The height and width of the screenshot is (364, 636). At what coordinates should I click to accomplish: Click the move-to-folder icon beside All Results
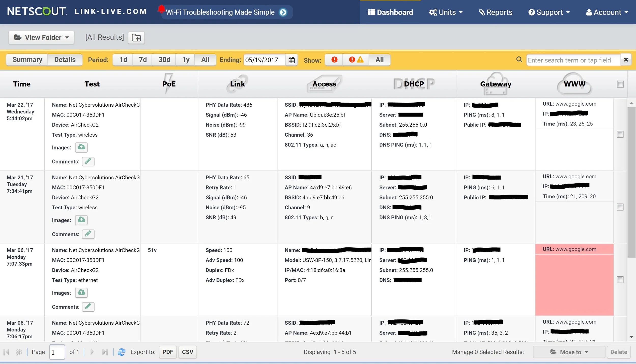tap(136, 38)
